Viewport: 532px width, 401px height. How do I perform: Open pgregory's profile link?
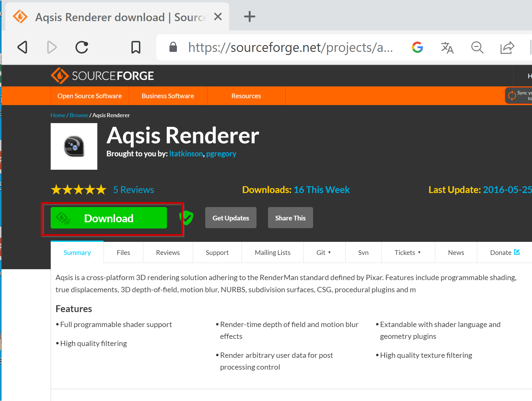point(221,154)
